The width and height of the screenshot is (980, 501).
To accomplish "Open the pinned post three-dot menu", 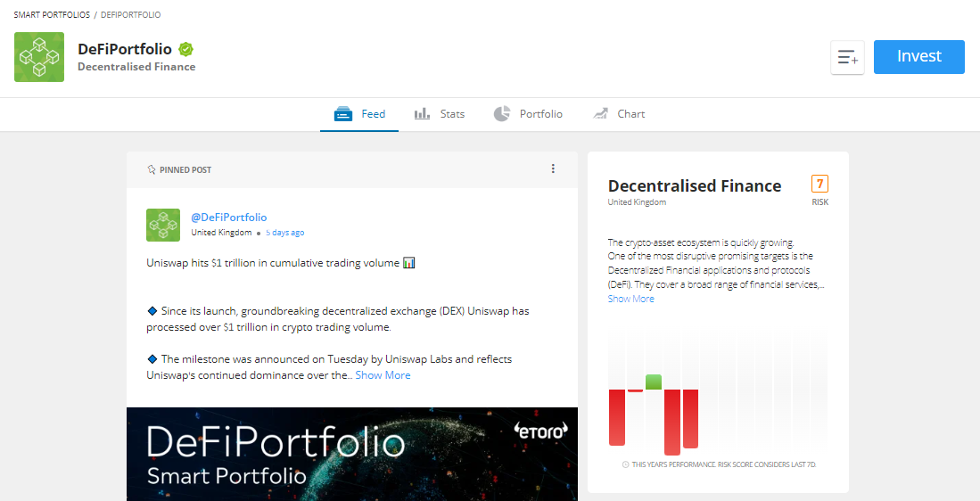I will 553,168.
